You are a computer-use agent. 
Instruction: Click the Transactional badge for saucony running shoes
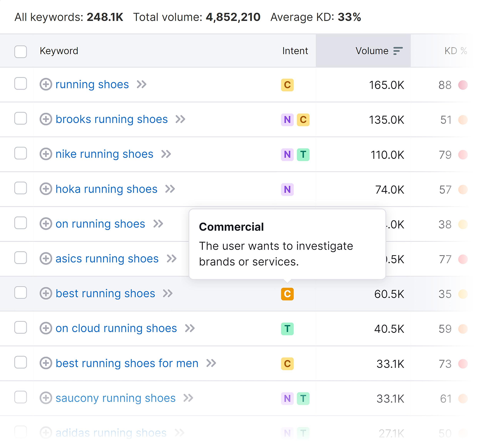[303, 398]
